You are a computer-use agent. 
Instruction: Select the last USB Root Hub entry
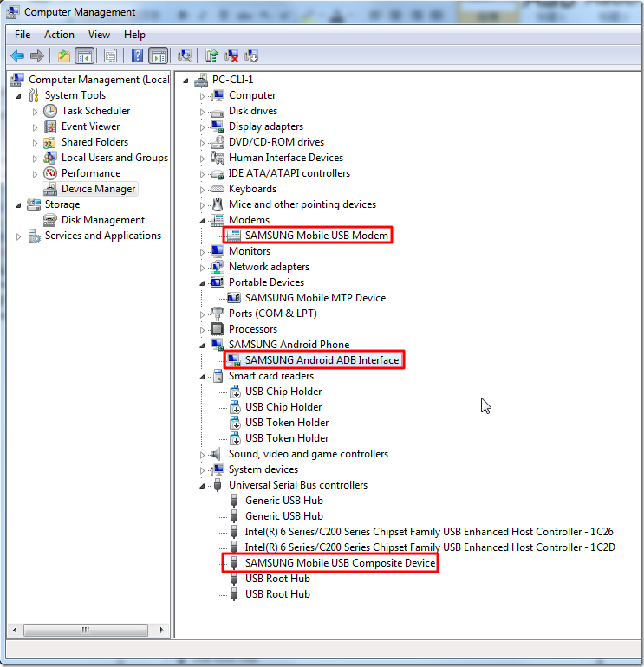(x=277, y=594)
